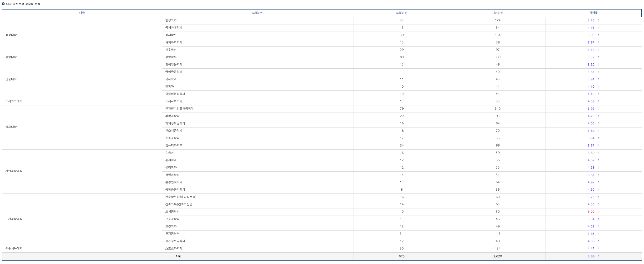Click the 예술체육대학 college cell

pyautogui.click(x=14, y=249)
